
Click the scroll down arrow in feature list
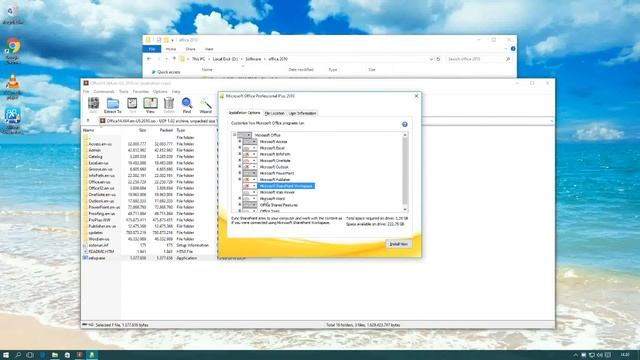click(405, 209)
